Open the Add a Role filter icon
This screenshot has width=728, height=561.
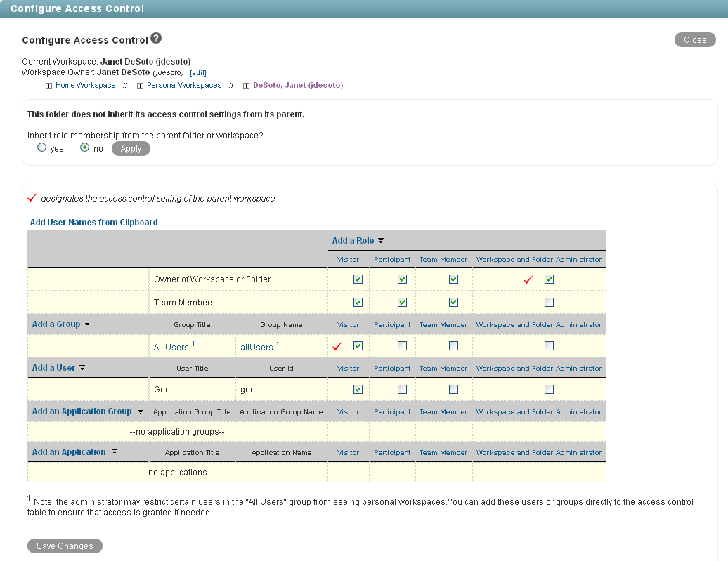pyautogui.click(x=381, y=240)
